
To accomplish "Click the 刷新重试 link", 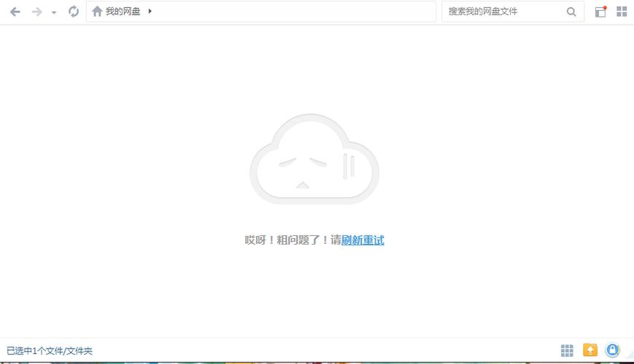I will (x=363, y=240).
